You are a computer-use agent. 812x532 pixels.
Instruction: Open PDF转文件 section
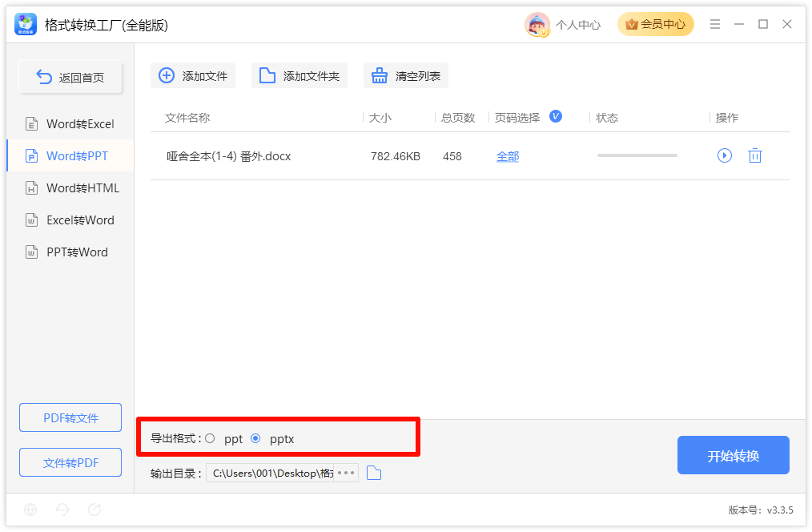click(70, 417)
